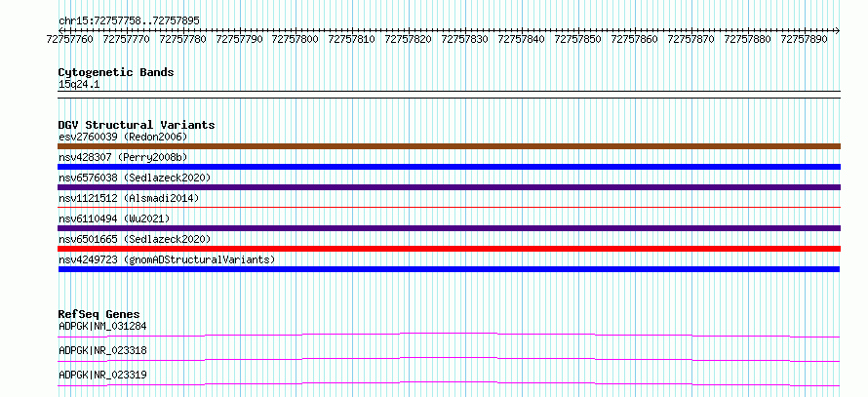The height and width of the screenshot is (397, 868).
Task: Click ruler coordinate 72757880
Action: click(x=747, y=39)
